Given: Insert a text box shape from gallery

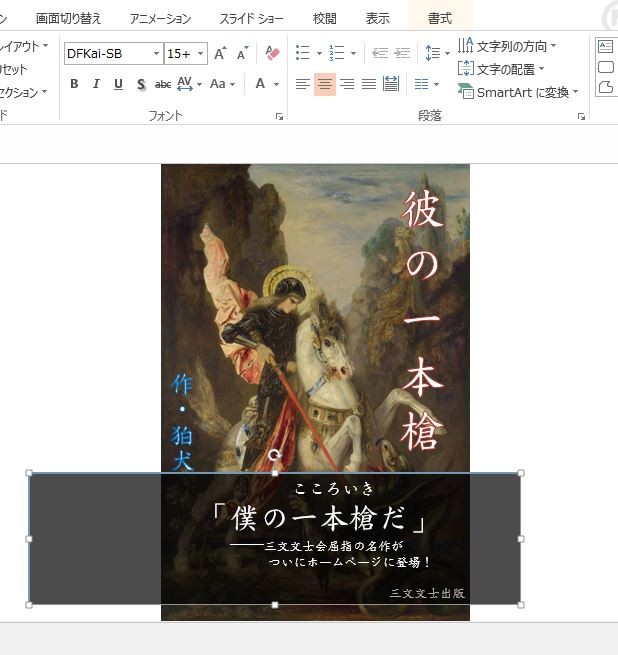Looking at the screenshot, I should click(x=605, y=46).
